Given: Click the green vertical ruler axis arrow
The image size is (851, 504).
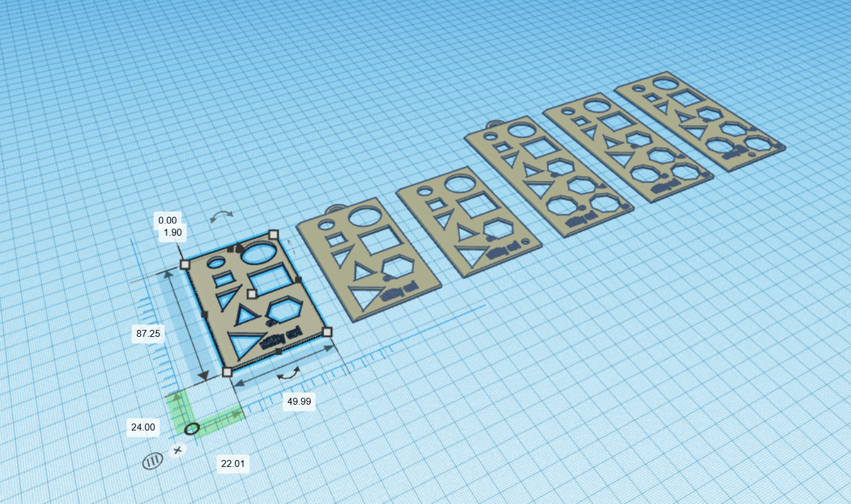Looking at the screenshot, I should coord(177,397).
